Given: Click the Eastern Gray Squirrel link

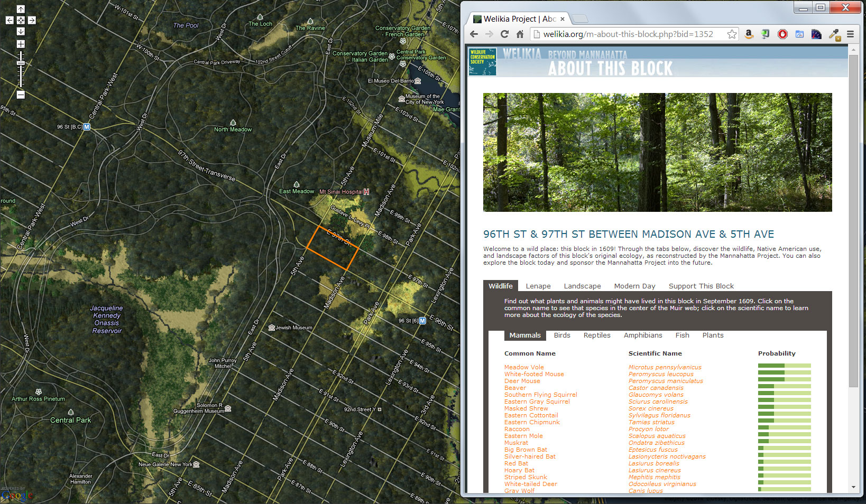Looking at the screenshot, I should (x=537, y=402).
